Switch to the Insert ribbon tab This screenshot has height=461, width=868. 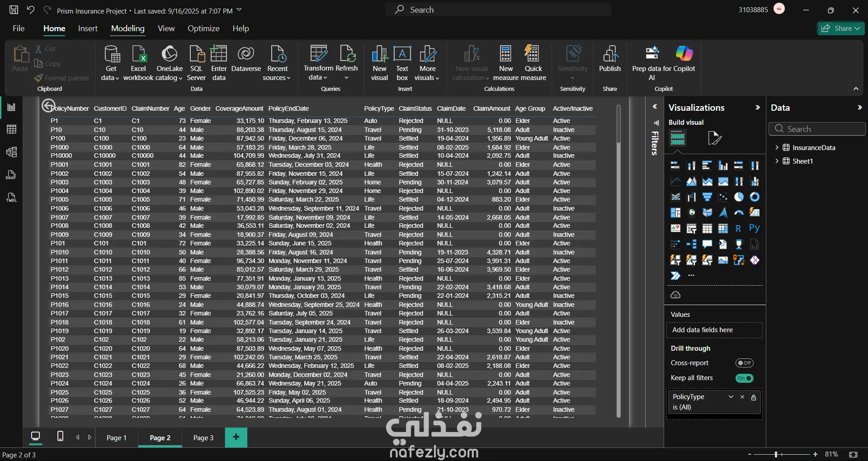[x=88, y=28]
